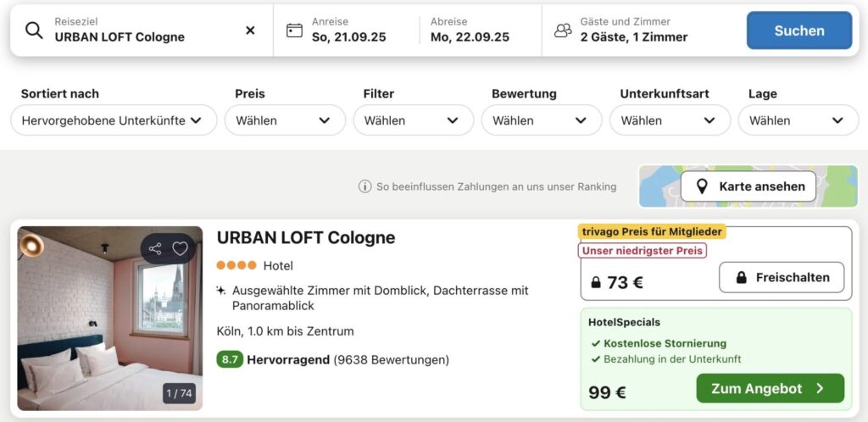Open the Unterkunftsart dropdown
The height and width of the screenshot is (422, 868).
pos(670,120)
